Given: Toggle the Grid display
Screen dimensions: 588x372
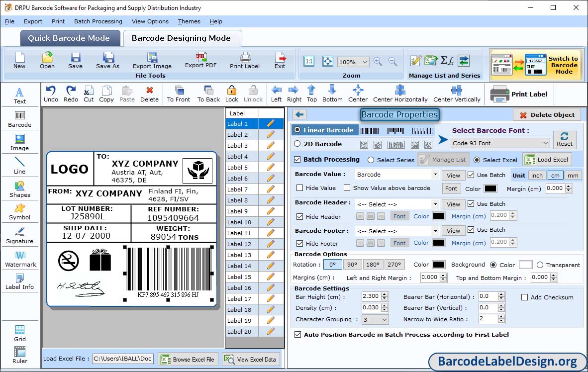Looking at the screenshot, I should pos(20,333).
